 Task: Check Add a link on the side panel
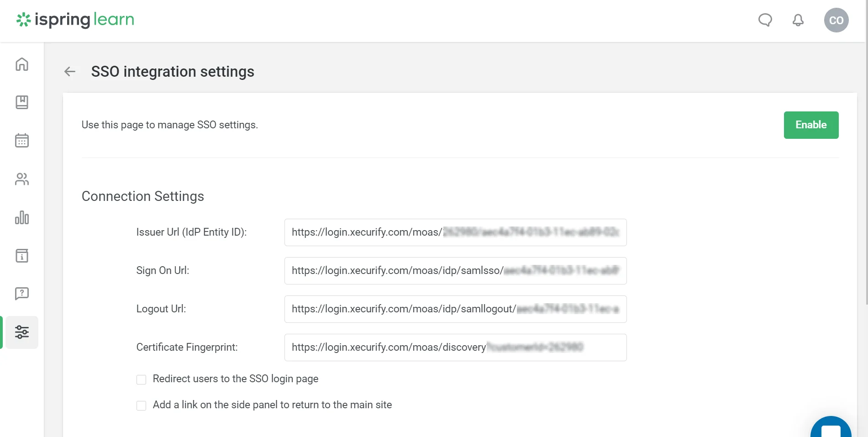[142, 405]
